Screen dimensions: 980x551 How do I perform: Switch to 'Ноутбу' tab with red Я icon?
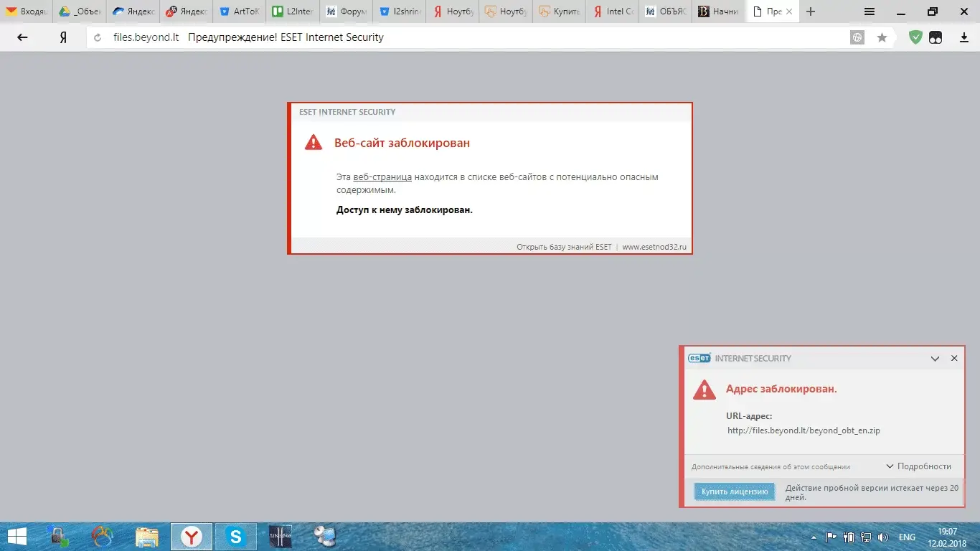coord(453,11)
